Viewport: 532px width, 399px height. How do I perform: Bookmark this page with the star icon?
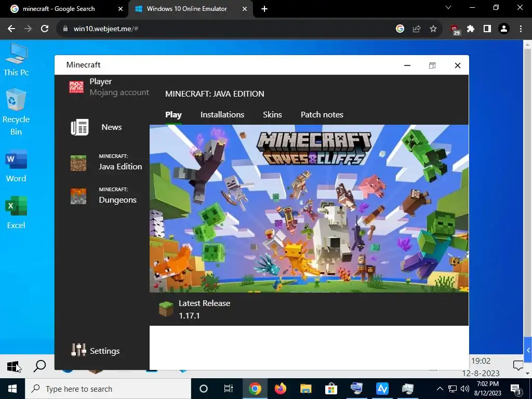pyautogui.click(x=433, y=29)
